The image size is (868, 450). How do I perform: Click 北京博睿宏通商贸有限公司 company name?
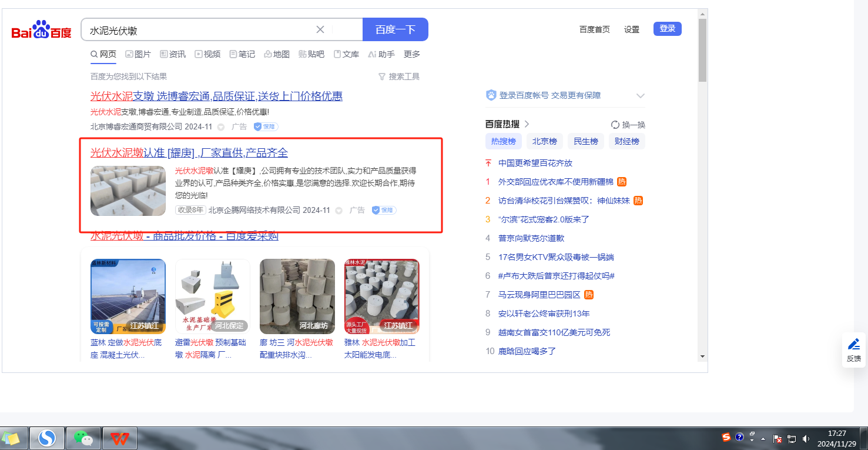tap(136, 126)
